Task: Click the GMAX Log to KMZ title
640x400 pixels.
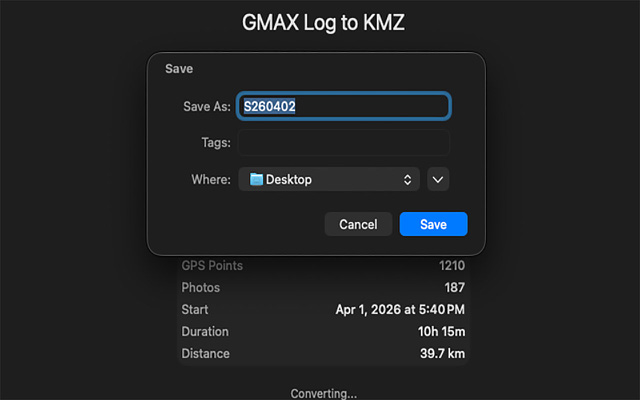Action: pos(323,22)
